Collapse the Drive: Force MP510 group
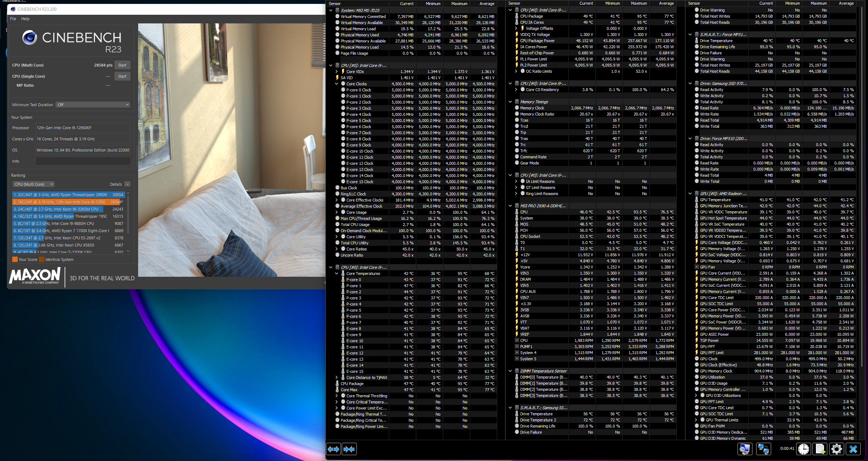Viewport: 868px width, 461px height. click(690, 139)
